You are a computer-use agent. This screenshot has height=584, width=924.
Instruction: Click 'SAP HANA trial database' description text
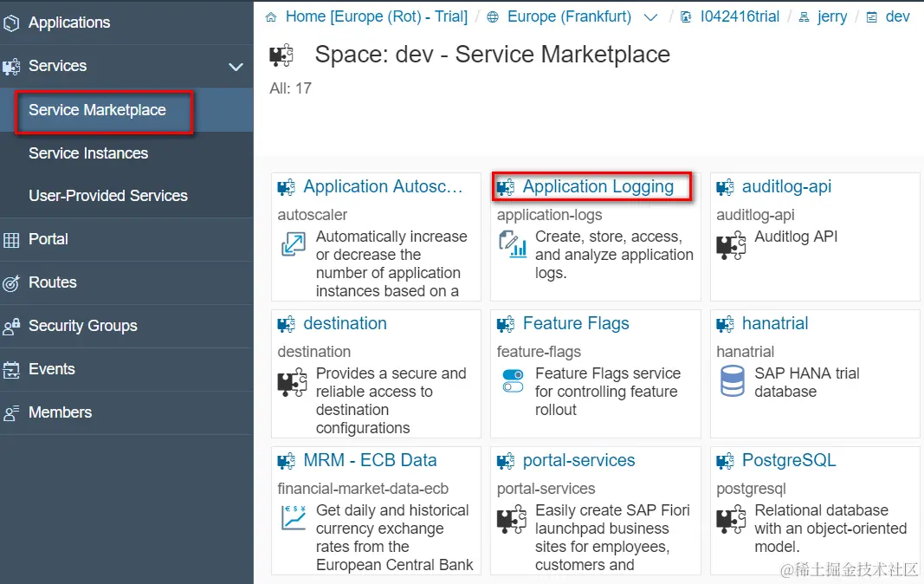point(807,382)
